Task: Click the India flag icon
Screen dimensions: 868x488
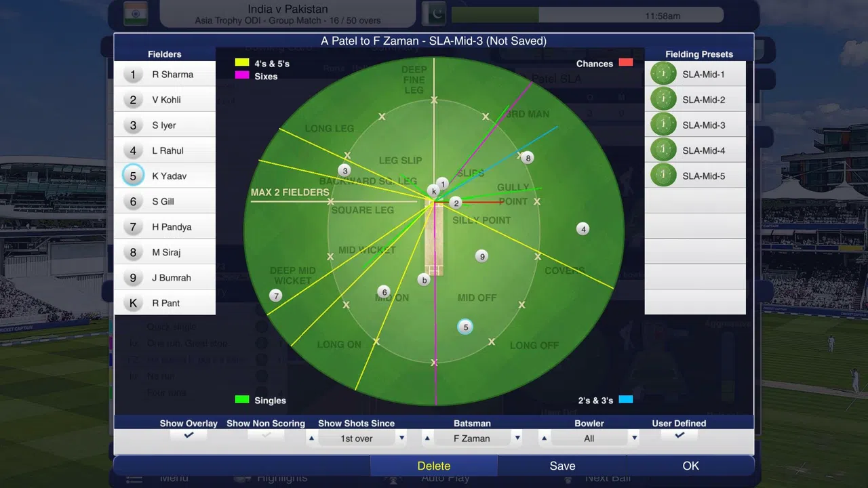Action: coord(136,14)
